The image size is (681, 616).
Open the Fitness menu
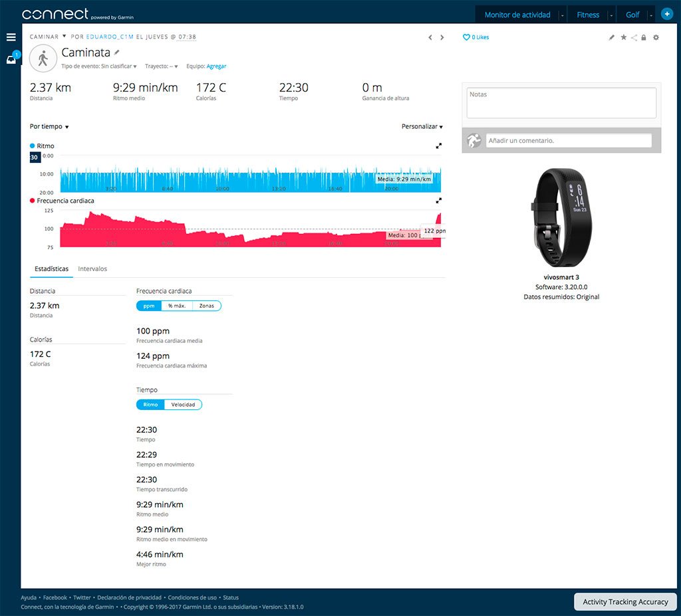(588, 15)
